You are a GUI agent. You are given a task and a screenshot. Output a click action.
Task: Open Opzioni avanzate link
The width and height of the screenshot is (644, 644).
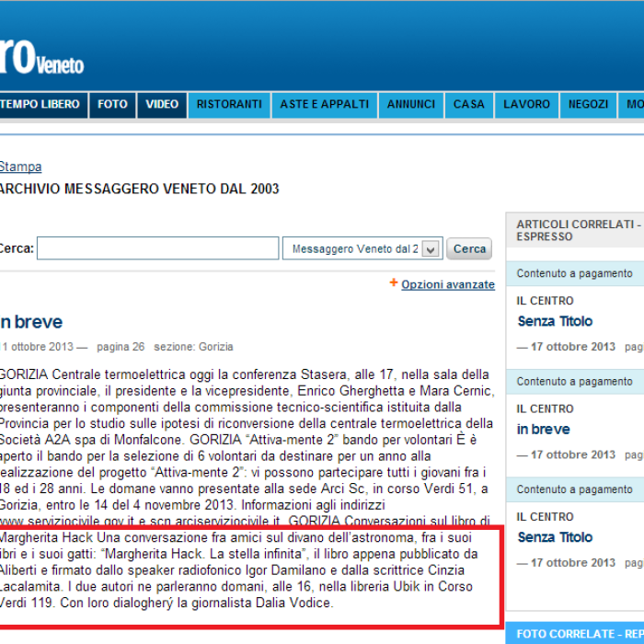coord(448,284)
